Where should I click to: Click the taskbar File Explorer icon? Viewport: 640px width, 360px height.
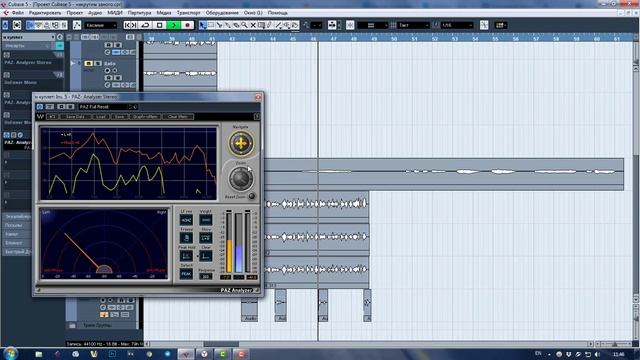(39, 354)
